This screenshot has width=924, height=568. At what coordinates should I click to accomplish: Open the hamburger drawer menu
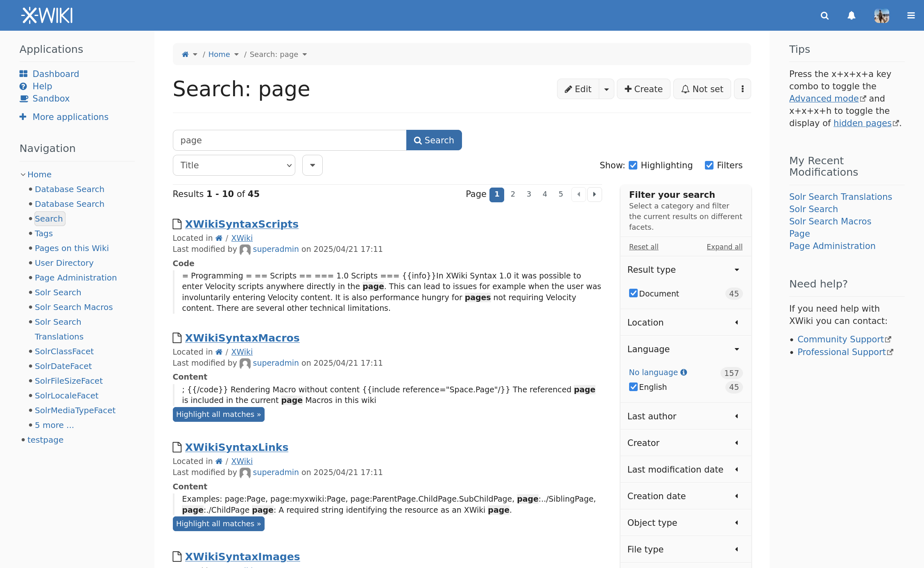point(911,16)
